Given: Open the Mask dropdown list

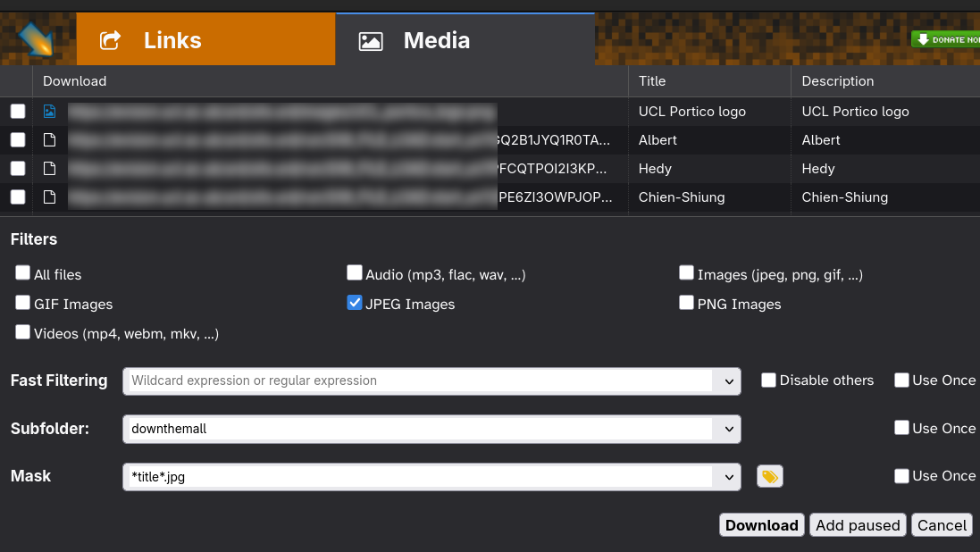Looking at the screenshot, I should [730, 476].
